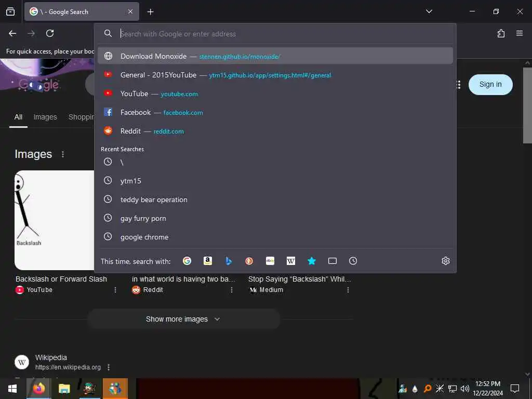Viewport: 532px width, 399px height.
Task: Expand Show more images
Action: 183,320
